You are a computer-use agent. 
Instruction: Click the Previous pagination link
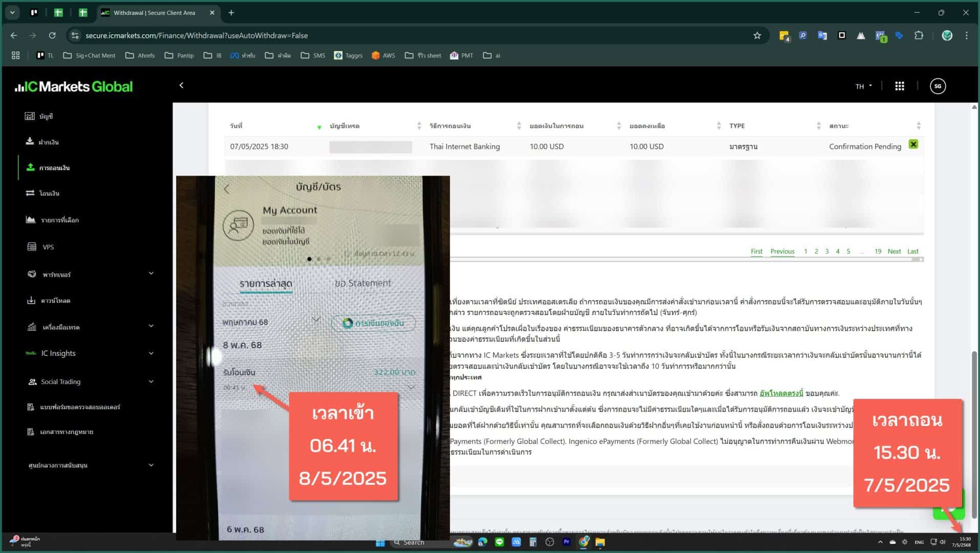tap(782, 251)
